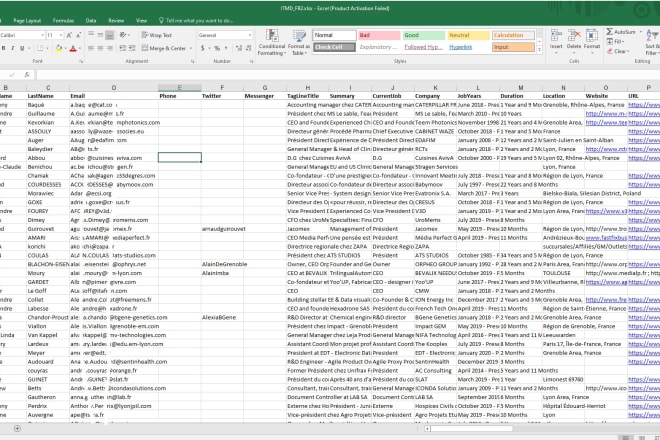Screen dimensions: 660x440
Task: Switch to the Review tab
Action: 116,20
